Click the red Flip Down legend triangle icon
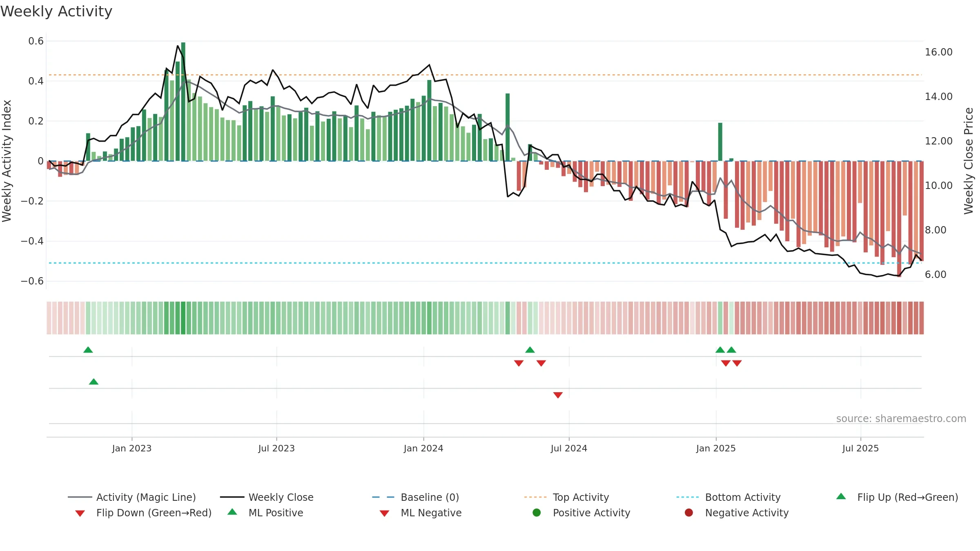This screenshot has height=551, width=980. pos(80,513)
